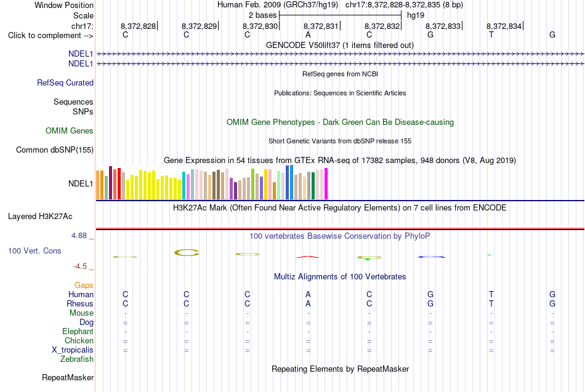The width and height of the screenshot is (585, 392).
Task: Select the Elephant species label
Action: click(x=78, y=331)
